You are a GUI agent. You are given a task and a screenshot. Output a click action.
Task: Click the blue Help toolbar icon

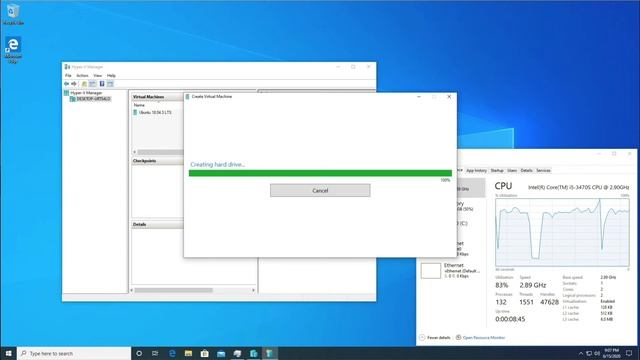[102, 84]
